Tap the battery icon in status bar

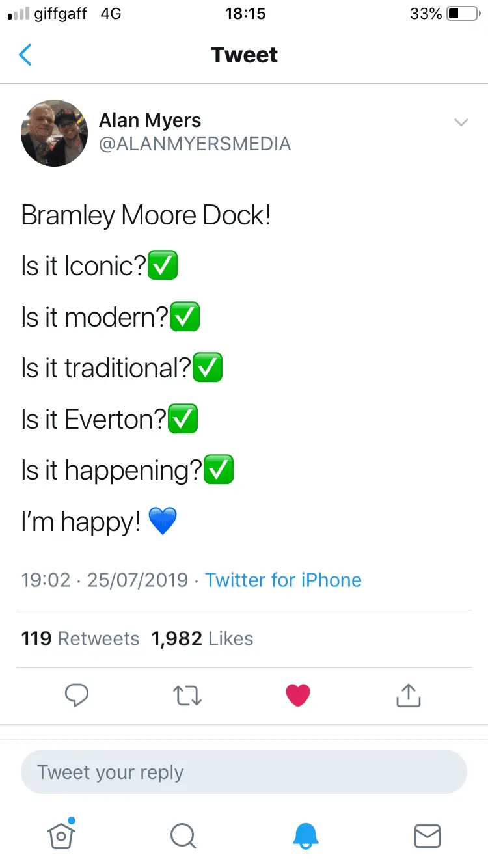[463, 14]
